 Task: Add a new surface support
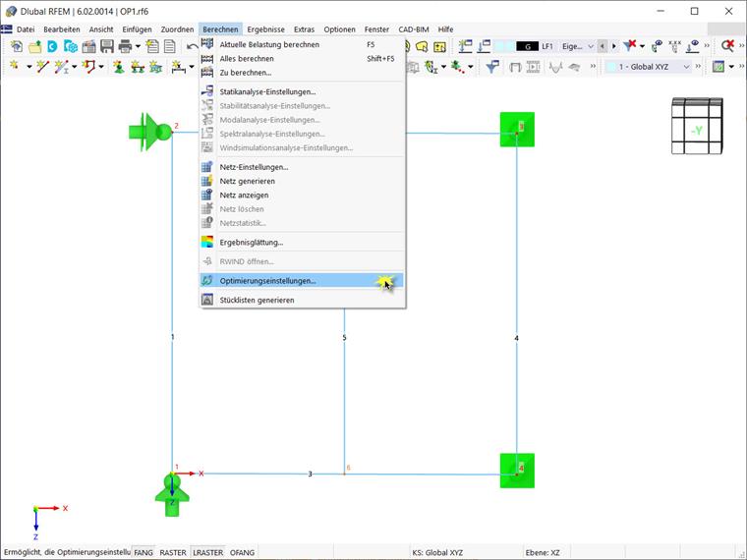(x=155, y=67)
